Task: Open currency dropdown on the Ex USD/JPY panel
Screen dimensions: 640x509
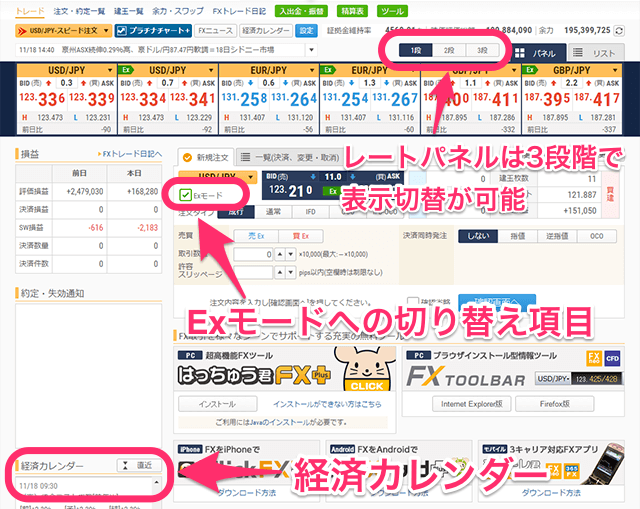Action: point(211,70)
